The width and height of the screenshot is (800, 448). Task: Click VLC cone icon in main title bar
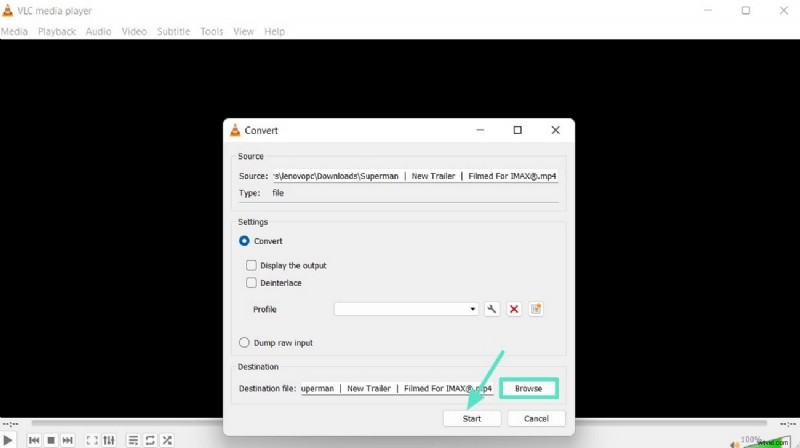(7, 10)
